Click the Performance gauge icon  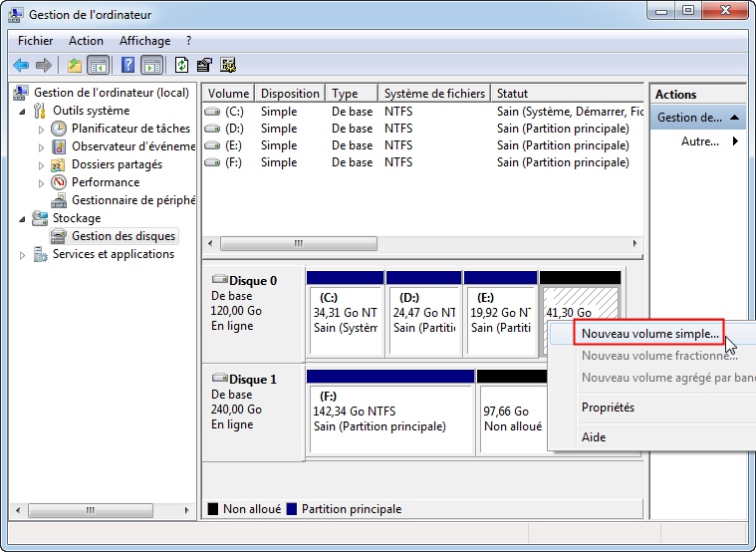[x=59, y=182]
